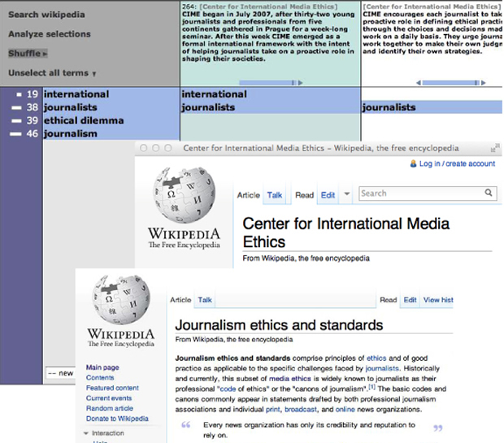This screenshot has height=443, width=504.
Task: Open View history tab on Journalism ethics page
Action: pyautogui.click(x=438, y=300)
